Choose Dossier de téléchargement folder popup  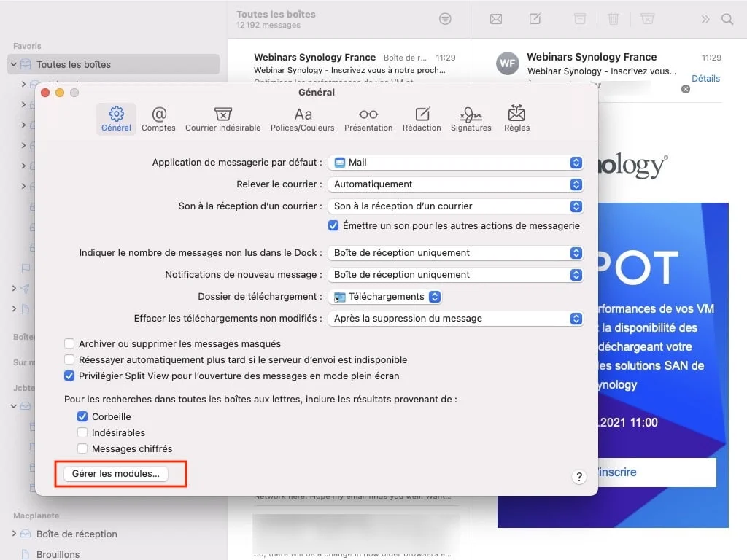point(385,297)
